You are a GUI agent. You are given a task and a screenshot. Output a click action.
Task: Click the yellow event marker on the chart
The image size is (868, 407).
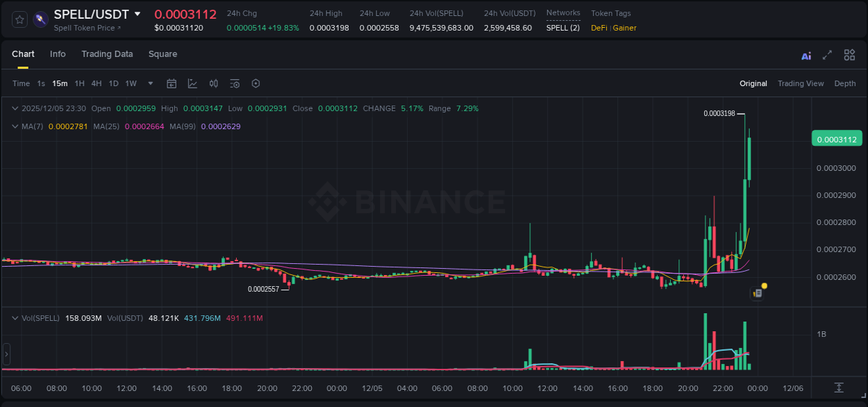tap(762, 285)
